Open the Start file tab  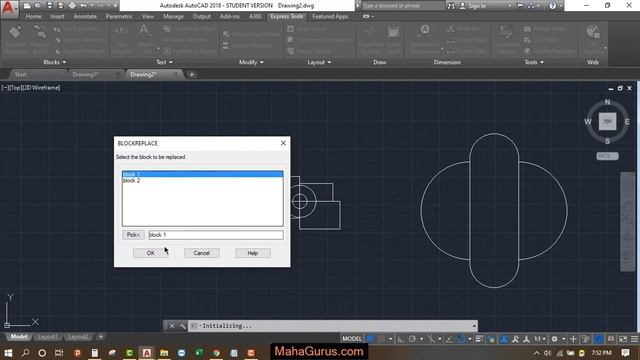(x=20, y=74)
